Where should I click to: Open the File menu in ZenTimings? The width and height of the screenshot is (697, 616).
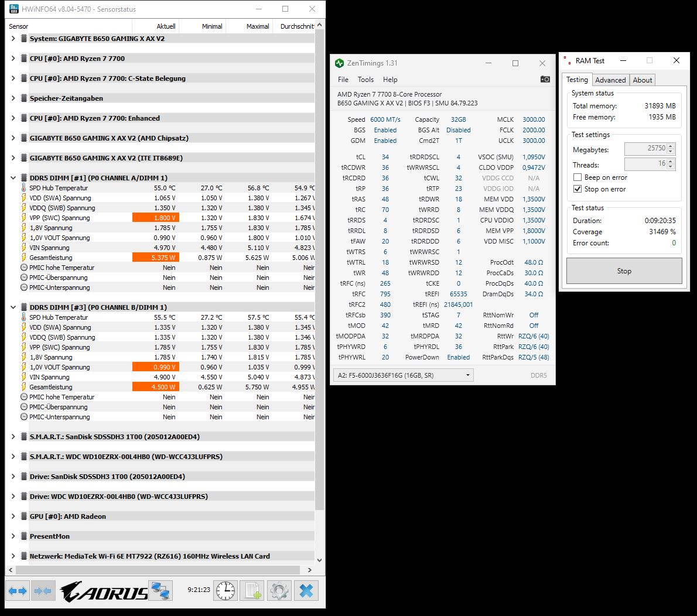pos(343,80)
